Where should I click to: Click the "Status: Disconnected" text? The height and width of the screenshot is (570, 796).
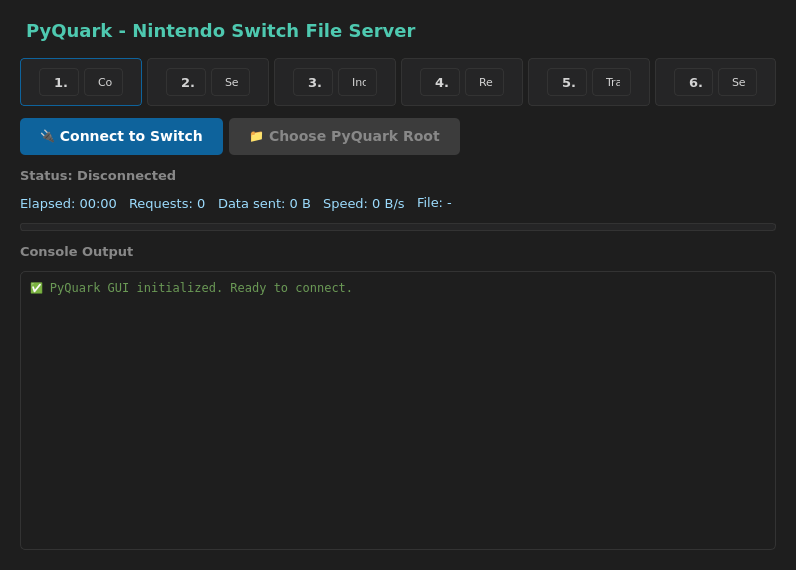(98, 176)
